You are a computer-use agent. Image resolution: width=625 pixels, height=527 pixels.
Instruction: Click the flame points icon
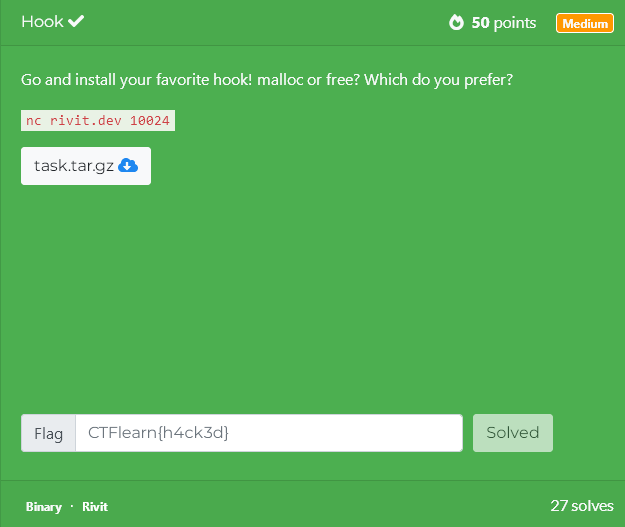[x=456, y=22]
